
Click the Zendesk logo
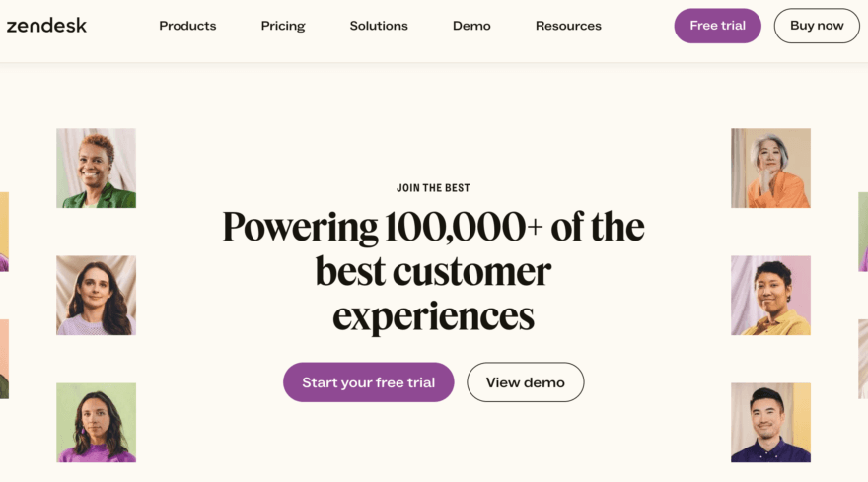point(46,25)
